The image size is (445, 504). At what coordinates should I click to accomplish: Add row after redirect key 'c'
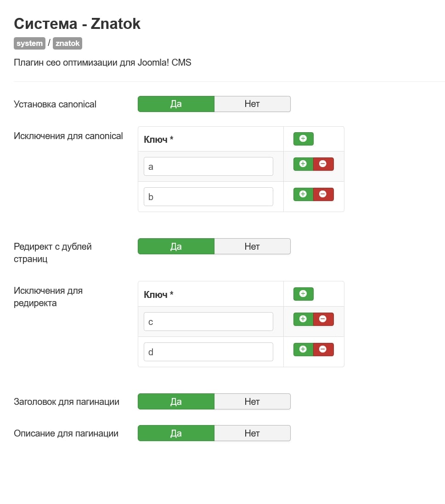point(303,319)
